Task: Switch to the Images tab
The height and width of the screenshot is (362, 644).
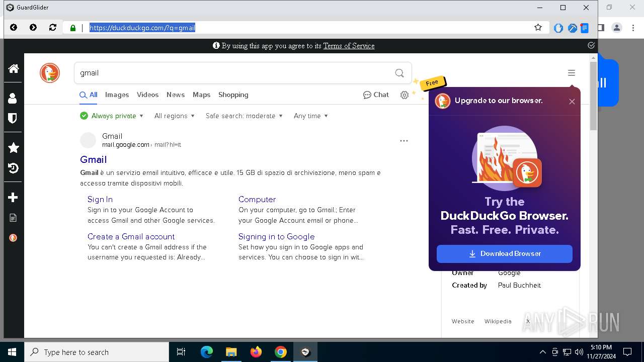Action: pyautogui.click(x=117, y=95)
